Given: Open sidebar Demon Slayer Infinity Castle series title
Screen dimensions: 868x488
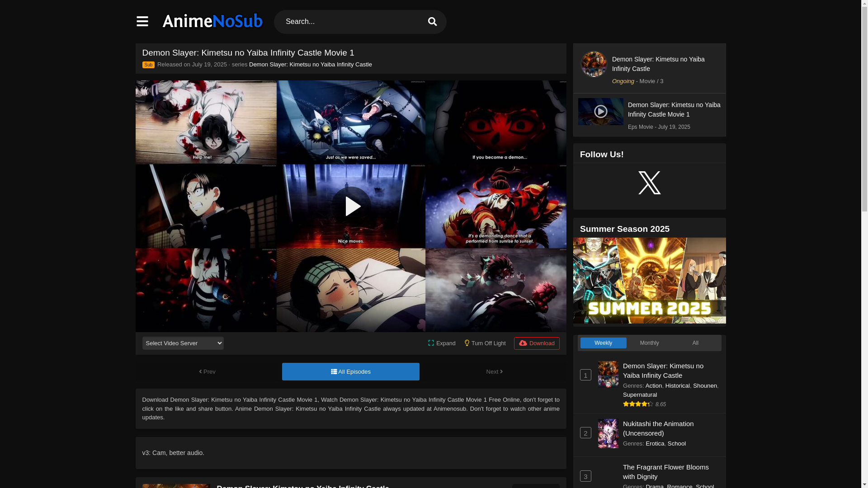Looking at the screenshot, I should [x=658, y=64].
